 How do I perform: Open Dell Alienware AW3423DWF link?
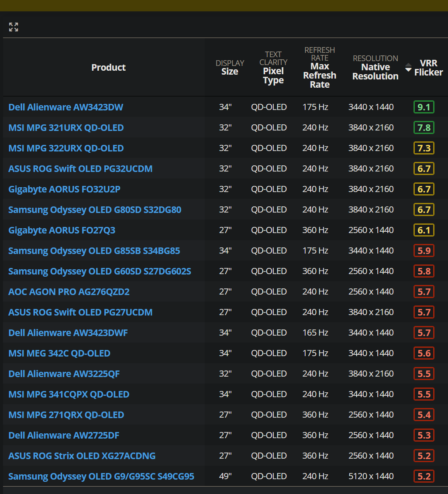(x=68, y=333)
